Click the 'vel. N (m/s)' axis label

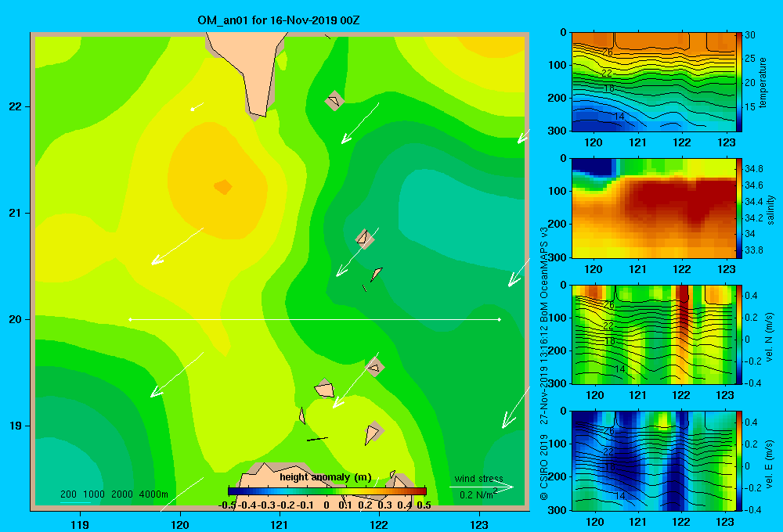pyautogui.click(x=770, y=337)
